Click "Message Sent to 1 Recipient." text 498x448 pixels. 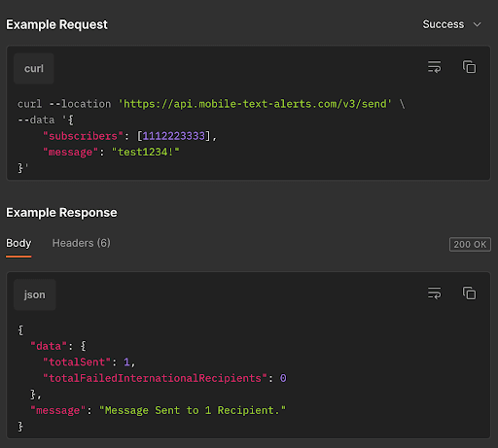click(x=193, y=410)
